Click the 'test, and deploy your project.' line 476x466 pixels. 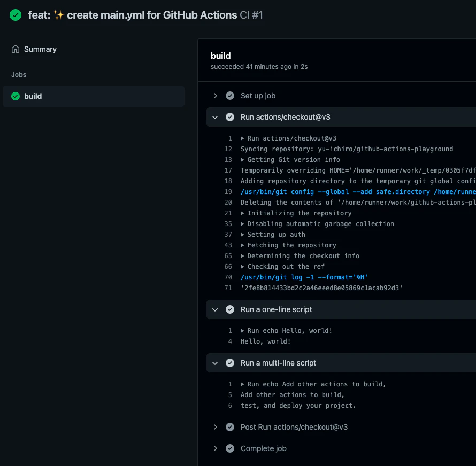click(298, 406)
